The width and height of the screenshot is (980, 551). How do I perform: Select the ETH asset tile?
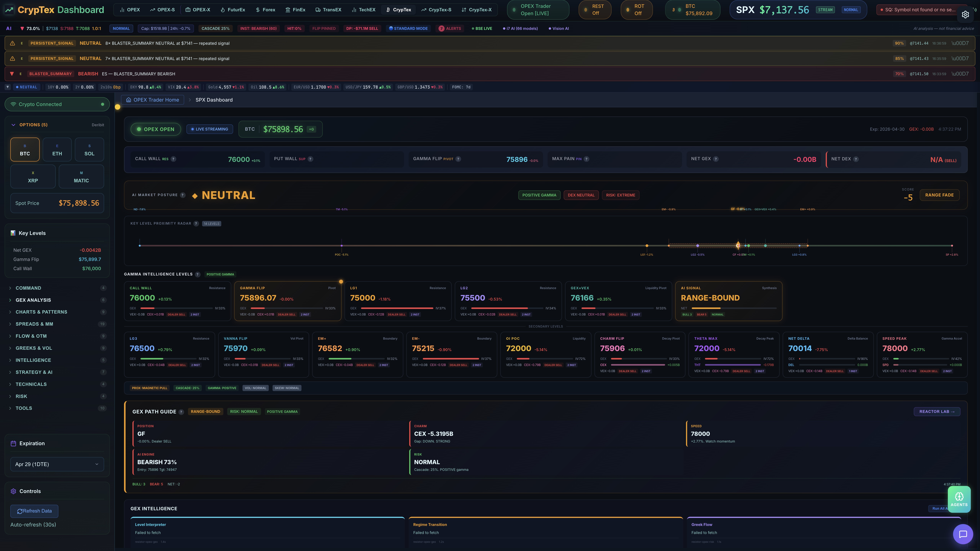point(57,149)
